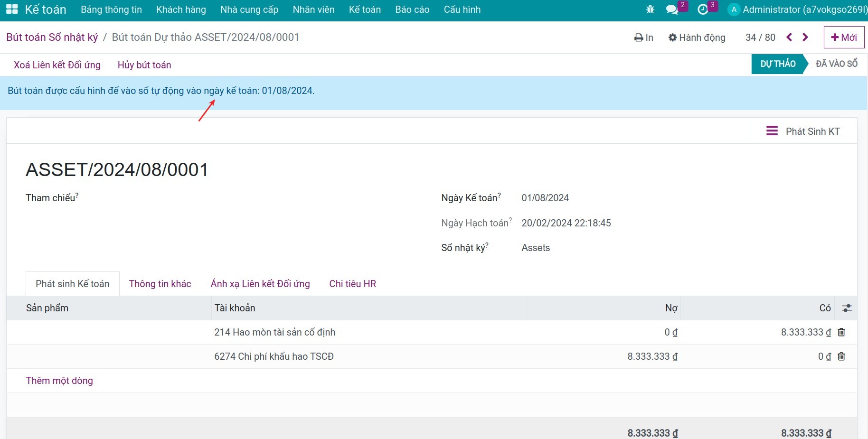Image resolution: width=868 pixels, height=439 pixels.
Task: Print the entry with In button
Action: pyautogui.click(x=644, y=37)
